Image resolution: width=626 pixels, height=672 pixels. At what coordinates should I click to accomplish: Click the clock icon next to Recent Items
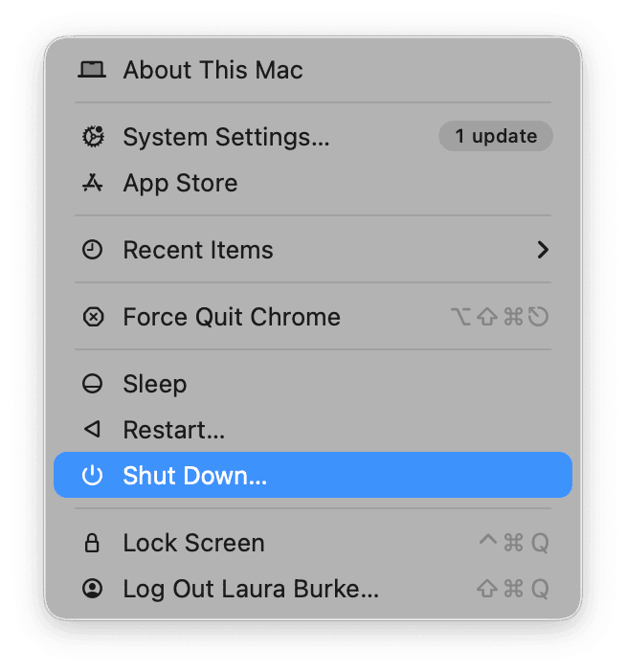pyautogui.click(x=92, y=250)
